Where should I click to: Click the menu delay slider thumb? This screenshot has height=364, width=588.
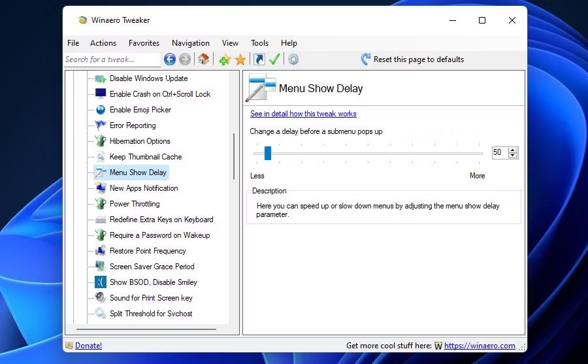(268, 153)
